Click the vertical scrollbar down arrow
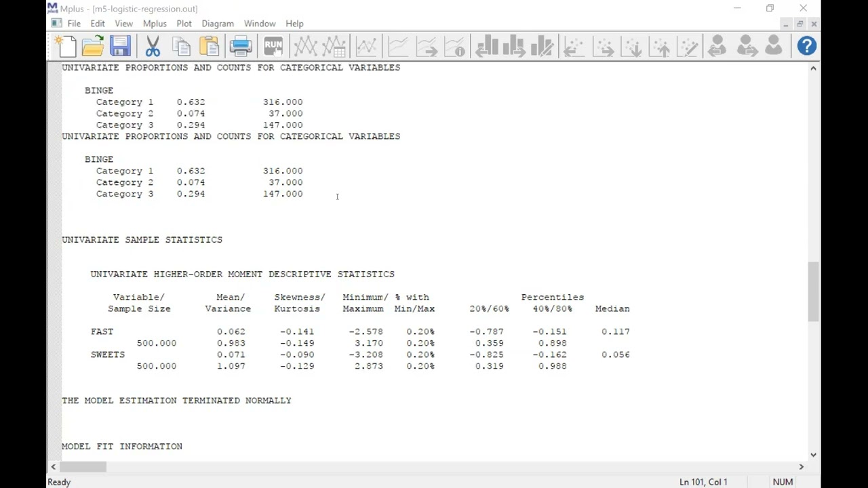The height and width of the screenshot is (488, 868). pyautogui.click(x=813, y=455)
